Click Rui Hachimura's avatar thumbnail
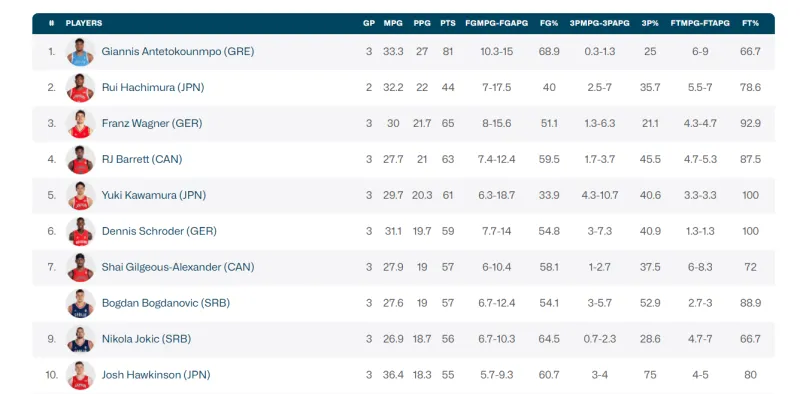 (80, 88)
